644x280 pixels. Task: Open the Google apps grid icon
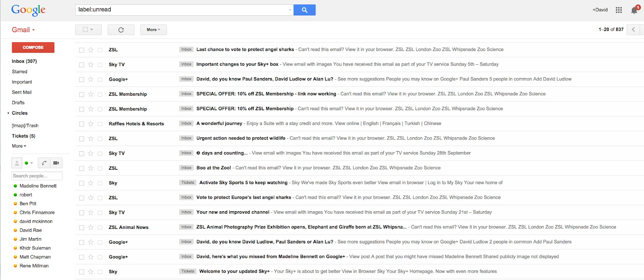coord(619,10)
